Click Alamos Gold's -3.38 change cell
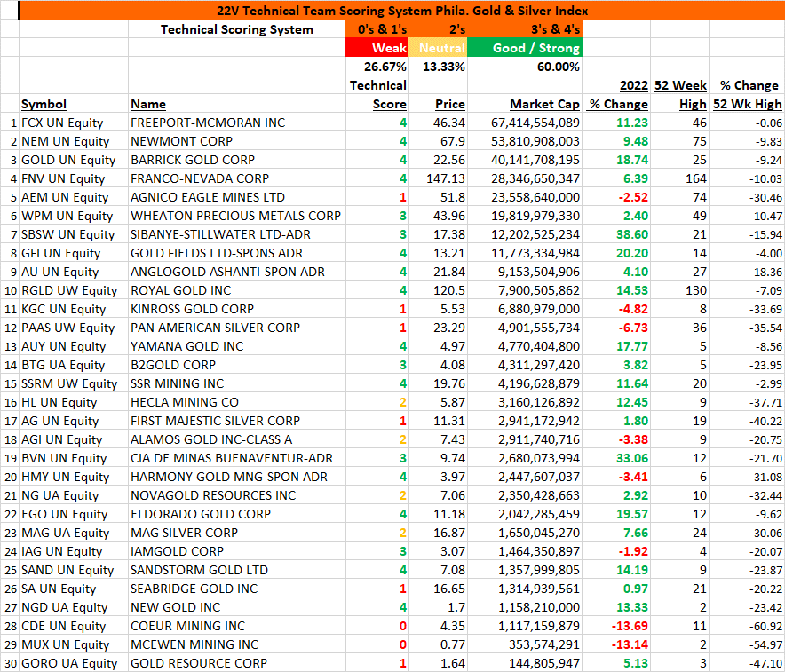Viewport: 785px width, 672px height. 616,439
